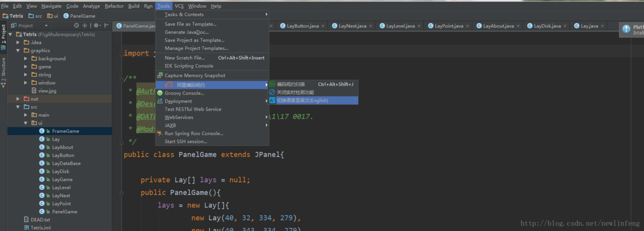Collapse the graphics folder
Viewport: 644px width, 231px height.
tap(18, 50)
